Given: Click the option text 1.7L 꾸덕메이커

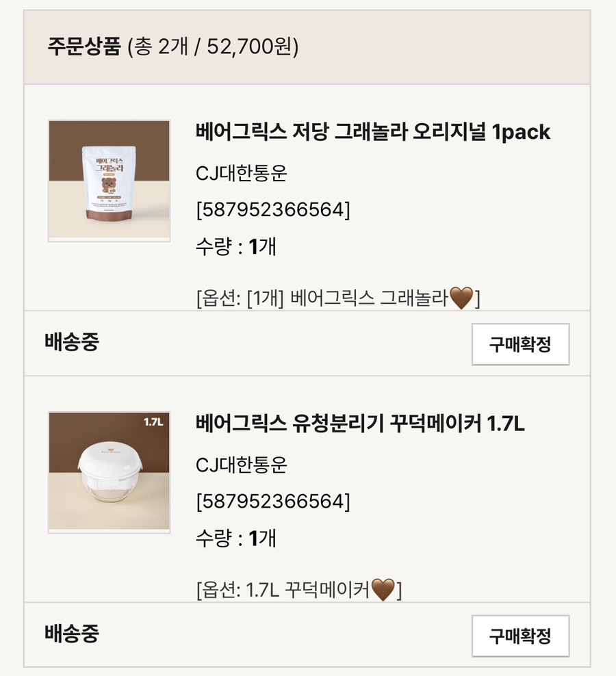Looking at the screenshot, I should click(307, 590).
